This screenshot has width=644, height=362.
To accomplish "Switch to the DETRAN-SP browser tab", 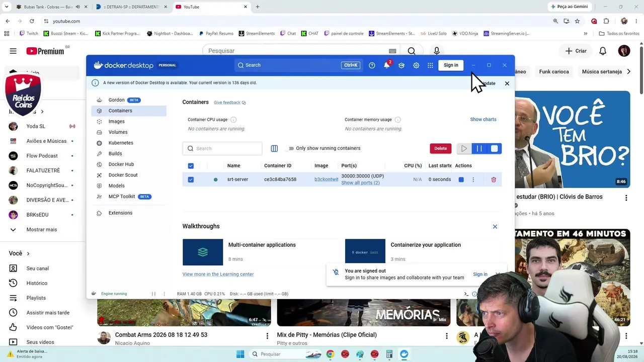I will tap(132, 7).
